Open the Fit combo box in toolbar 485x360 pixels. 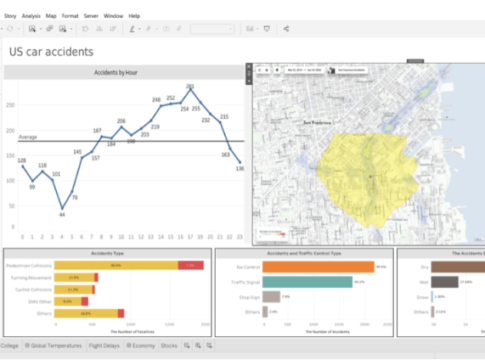pyautogui.click(x=212, y=29)
